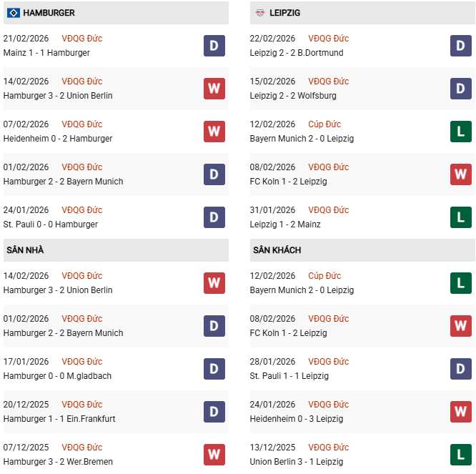Click the D badge for St. Pauli 1 - 1 Leipzig

coord(461,369)
